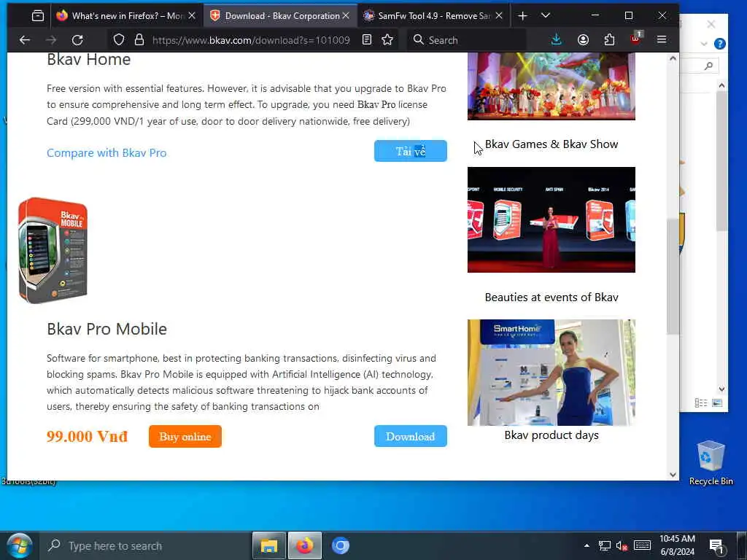Screen dimensions: 747x560
Task: Click the Bkav Mobile product box image
Action: point(53,251)
